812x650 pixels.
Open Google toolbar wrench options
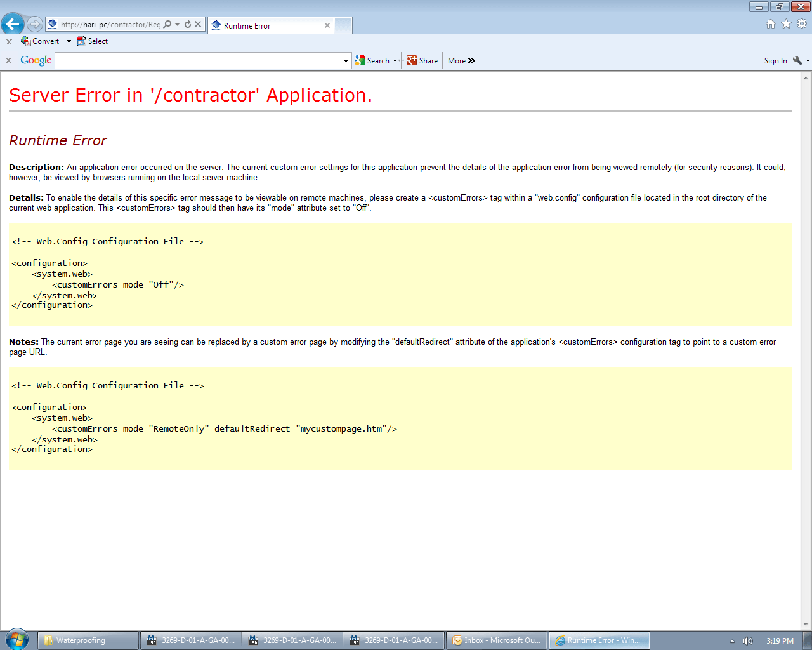pos(797,60)
